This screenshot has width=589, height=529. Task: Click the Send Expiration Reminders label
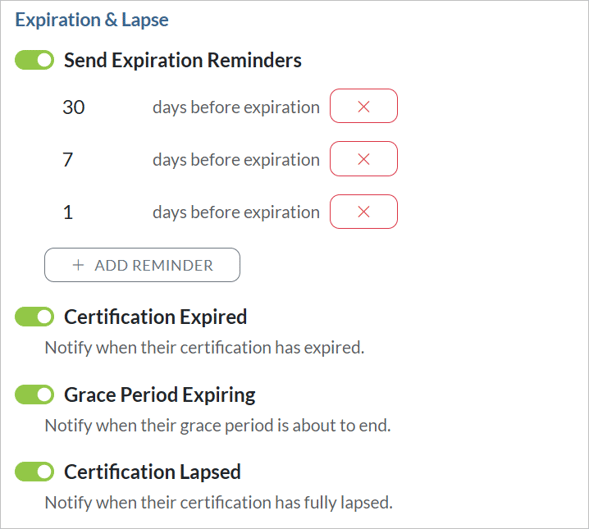pos(183,60)
